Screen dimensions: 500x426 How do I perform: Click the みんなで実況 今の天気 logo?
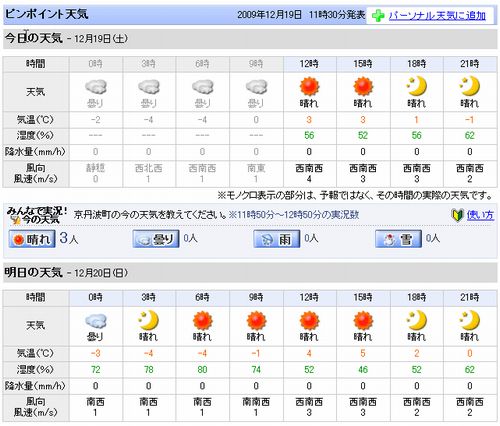[x=37, y=215]
